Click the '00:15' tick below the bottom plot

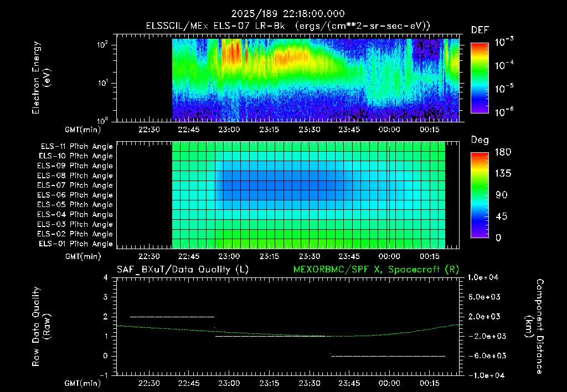430,383
